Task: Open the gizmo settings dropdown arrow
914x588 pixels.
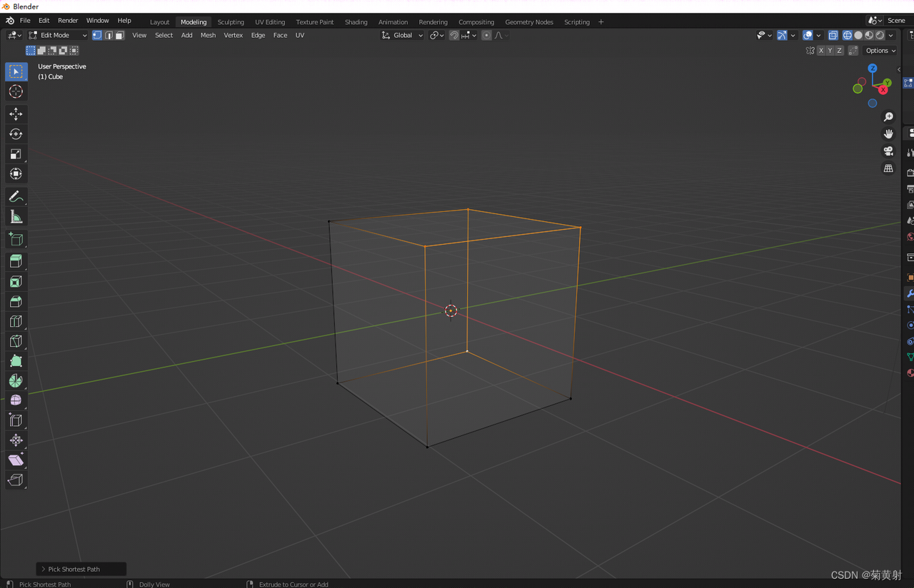Action: click(x=793, y=35)
